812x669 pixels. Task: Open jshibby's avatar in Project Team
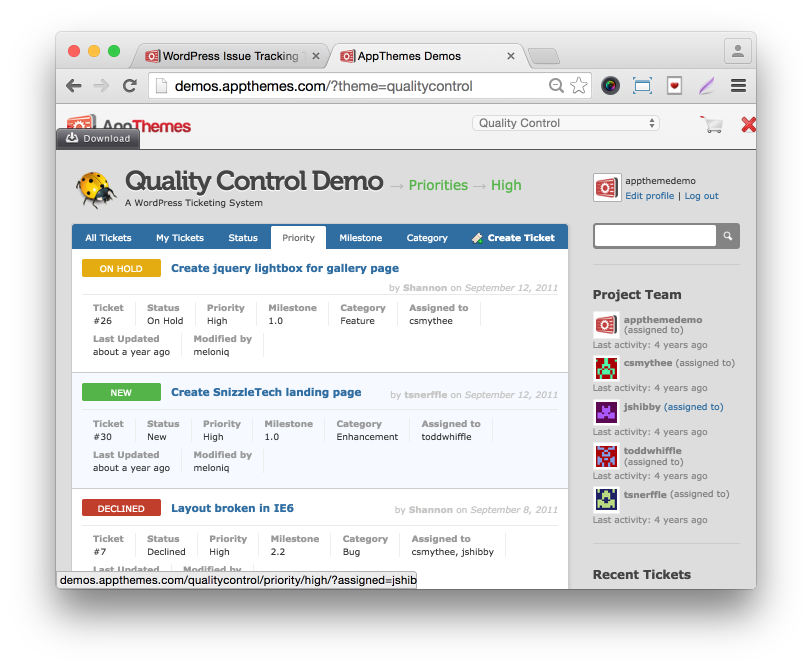(606, 412)
